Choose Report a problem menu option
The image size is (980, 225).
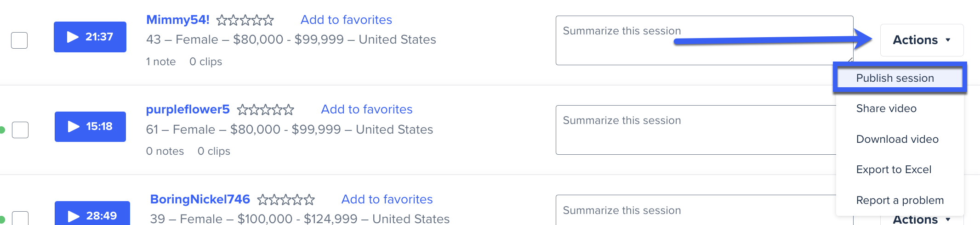[x=900, y=200]
